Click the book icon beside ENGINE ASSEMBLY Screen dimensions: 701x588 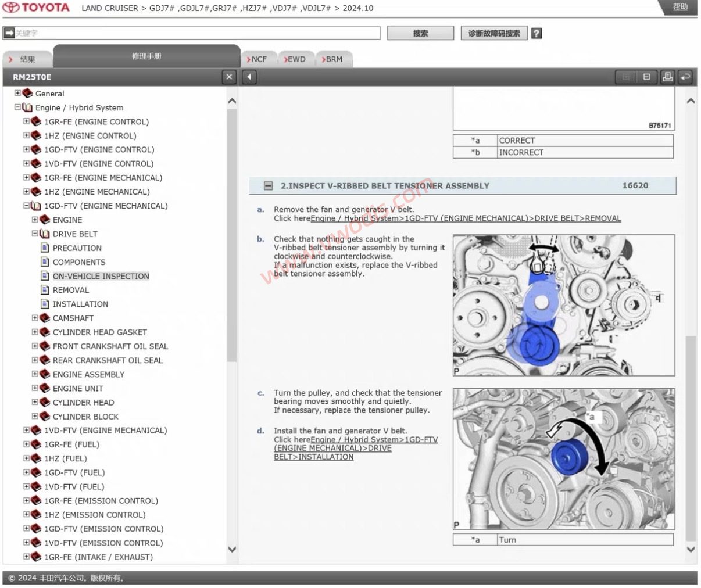click(45, 374)
